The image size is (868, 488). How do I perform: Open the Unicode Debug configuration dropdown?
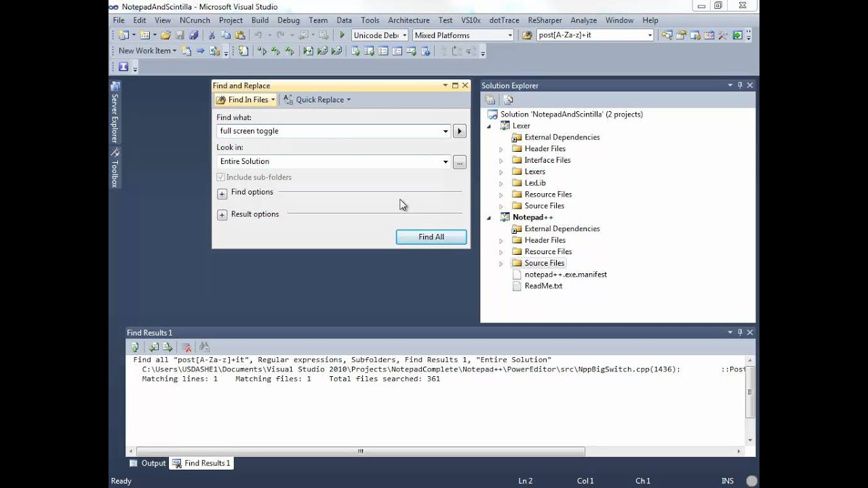pos(405,35)
